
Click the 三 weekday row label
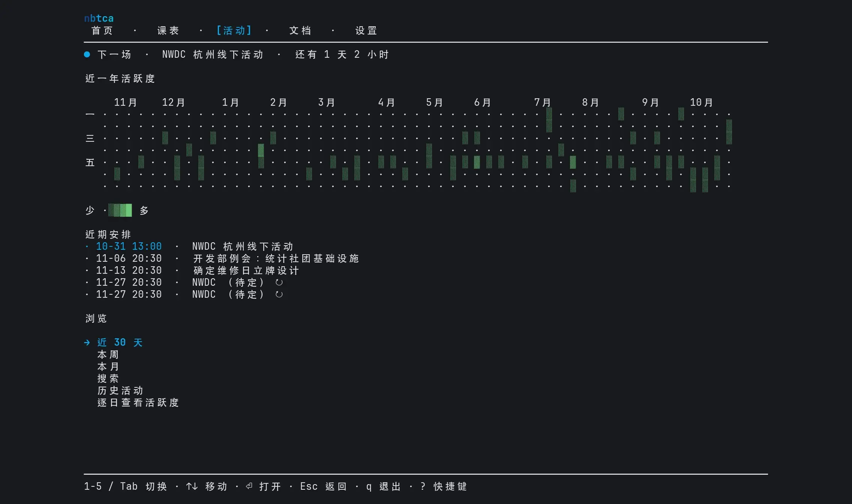click(x=90, y=138)
